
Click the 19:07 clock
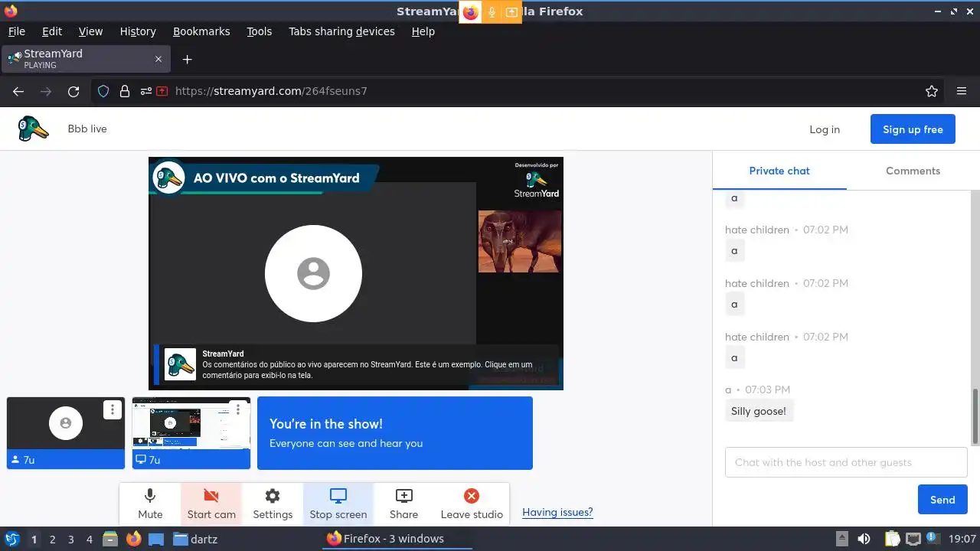point(962,539)
